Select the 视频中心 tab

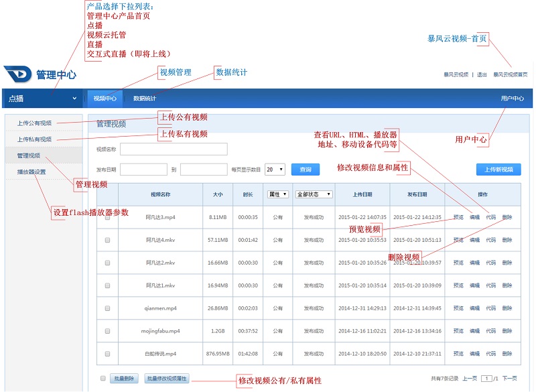(x=105, y=98)
